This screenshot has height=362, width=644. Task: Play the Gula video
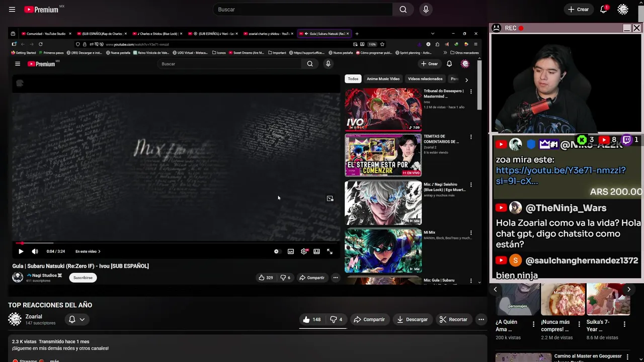(21, 251)
